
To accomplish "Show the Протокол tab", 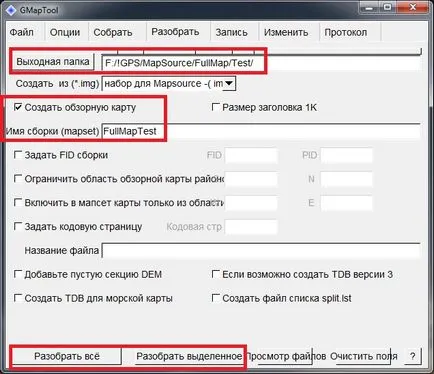I will tap(346, 32).
